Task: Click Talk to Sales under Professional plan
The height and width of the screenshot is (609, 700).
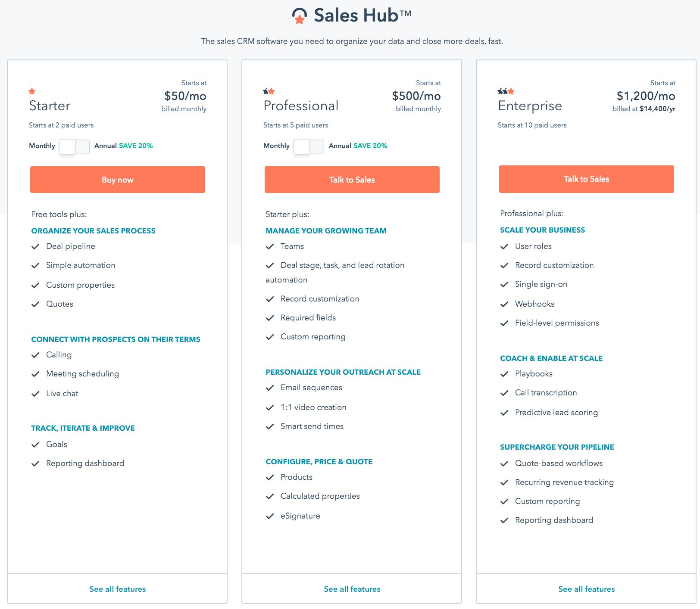Action: (352, 180)
